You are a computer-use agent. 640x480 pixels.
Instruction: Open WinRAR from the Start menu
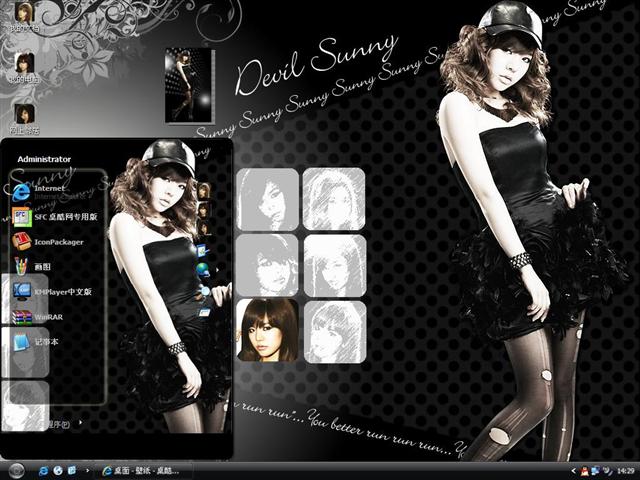point(38,317)
